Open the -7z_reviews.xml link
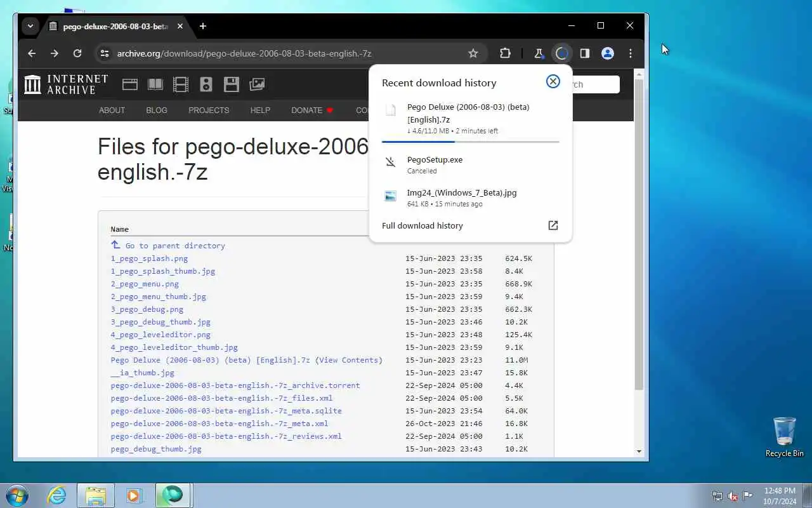 click(226, 436)
